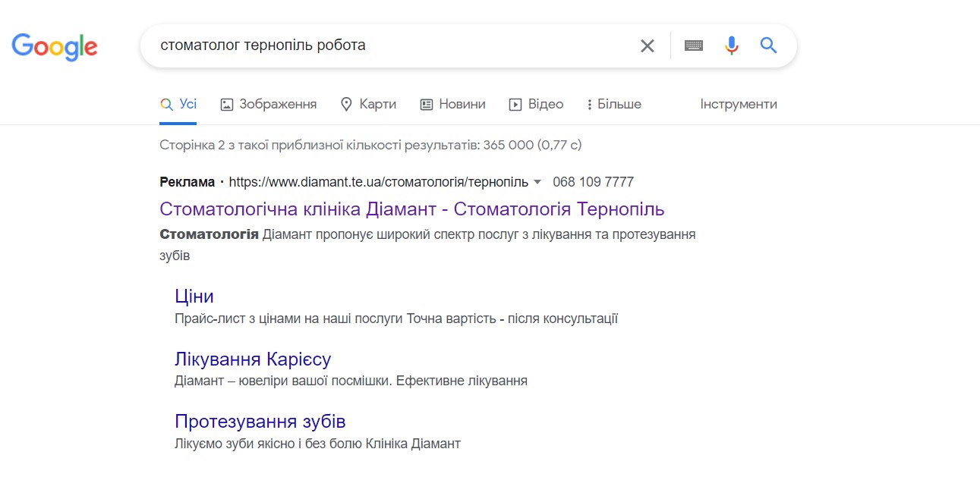This screenshot has height=477, width=980.
Task: Open the Google logo homepage
Action: tap(55, 46)
